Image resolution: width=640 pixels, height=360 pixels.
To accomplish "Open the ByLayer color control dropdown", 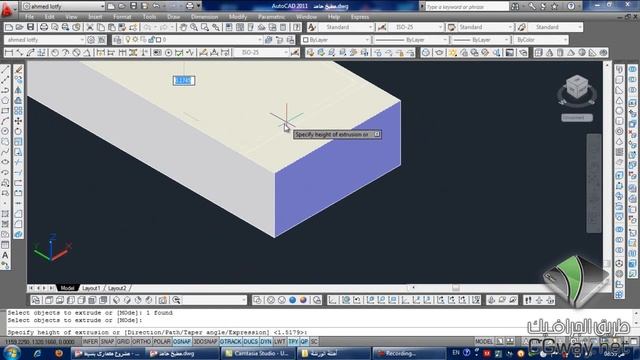I will tap(336, 40).
